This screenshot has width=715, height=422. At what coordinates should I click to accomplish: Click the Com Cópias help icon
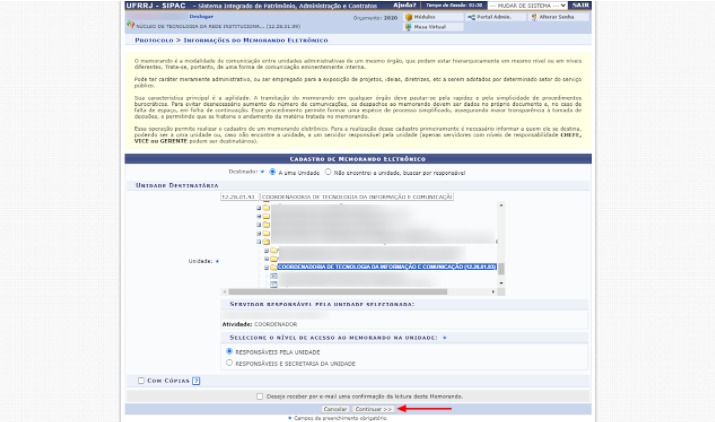tap(196, 380)
